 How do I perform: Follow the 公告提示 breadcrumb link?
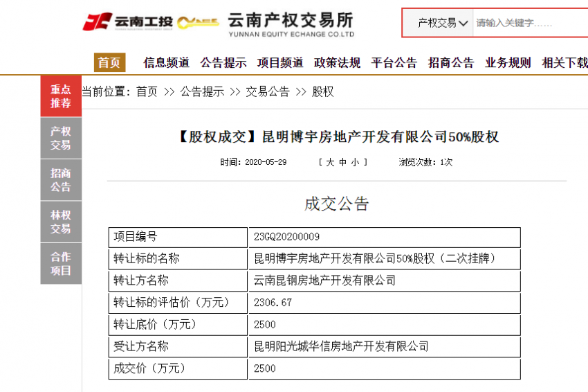(x=202, y=91)
